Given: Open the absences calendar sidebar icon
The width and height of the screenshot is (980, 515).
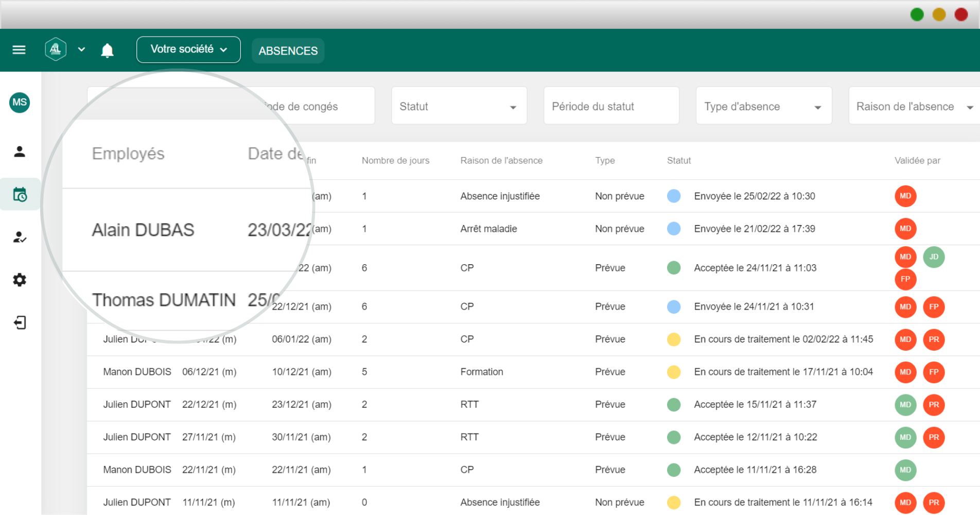Looking at the screenshot, I should 20,195.
